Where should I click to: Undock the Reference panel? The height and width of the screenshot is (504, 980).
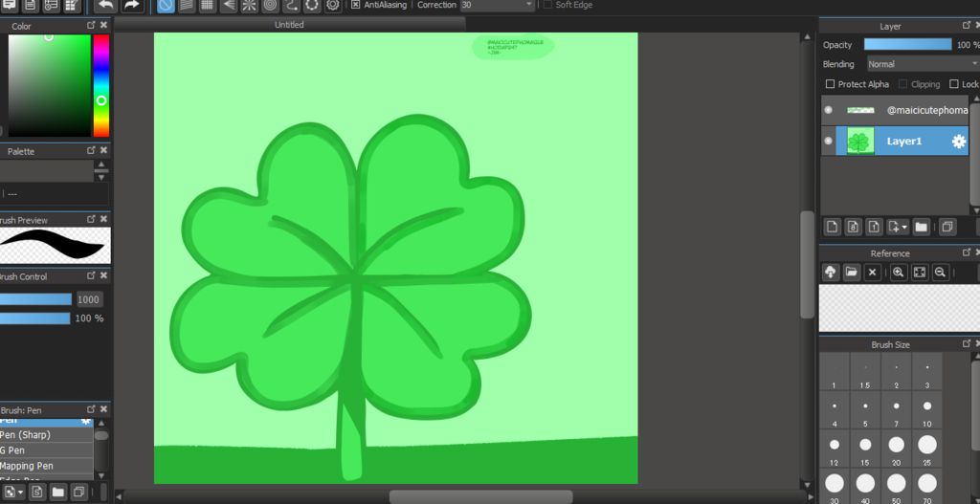pyautogui.click(x=967, y=252)
